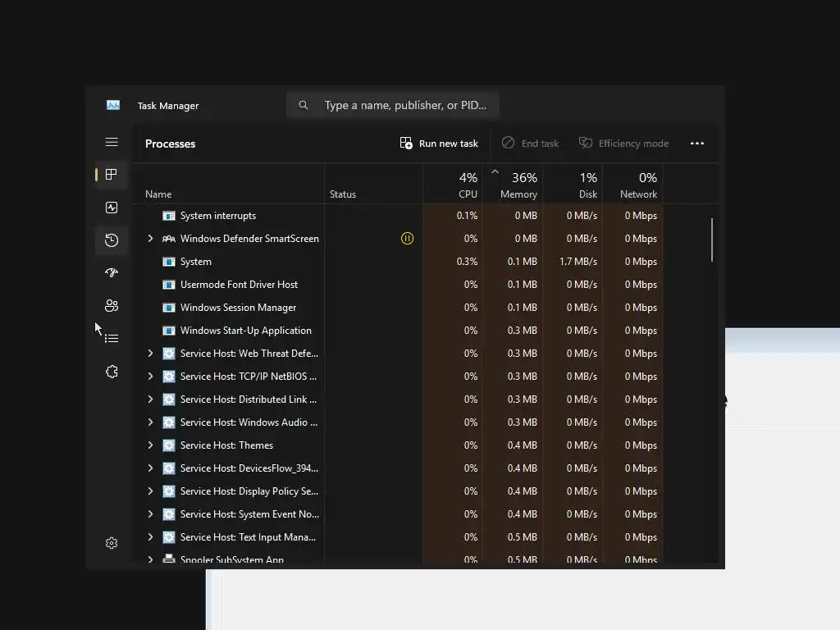The height and width of the screenshot is (630, 840).
Task: Click the 0.5 MB memory value for Text Input
Action: click(523, 536)
